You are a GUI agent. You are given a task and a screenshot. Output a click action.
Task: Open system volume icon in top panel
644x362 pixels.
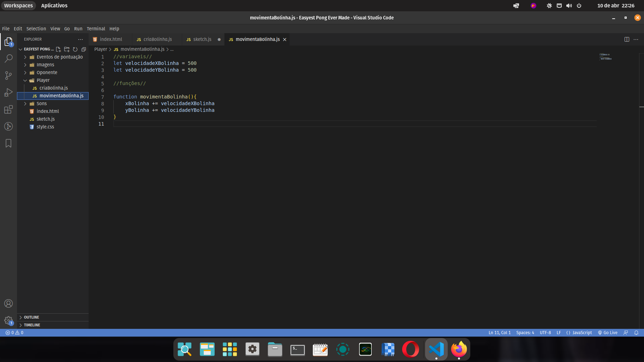[x=569, y=6]
